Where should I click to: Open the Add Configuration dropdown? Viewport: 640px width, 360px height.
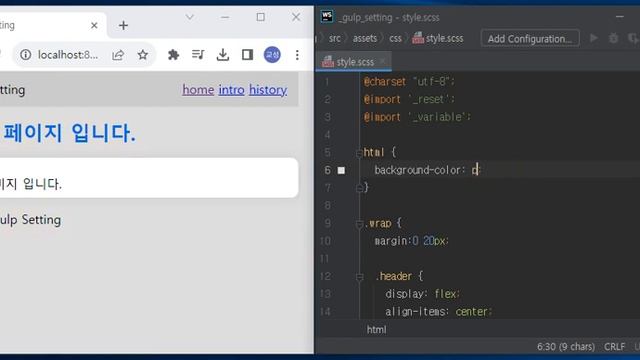click(x=530, y=38)
